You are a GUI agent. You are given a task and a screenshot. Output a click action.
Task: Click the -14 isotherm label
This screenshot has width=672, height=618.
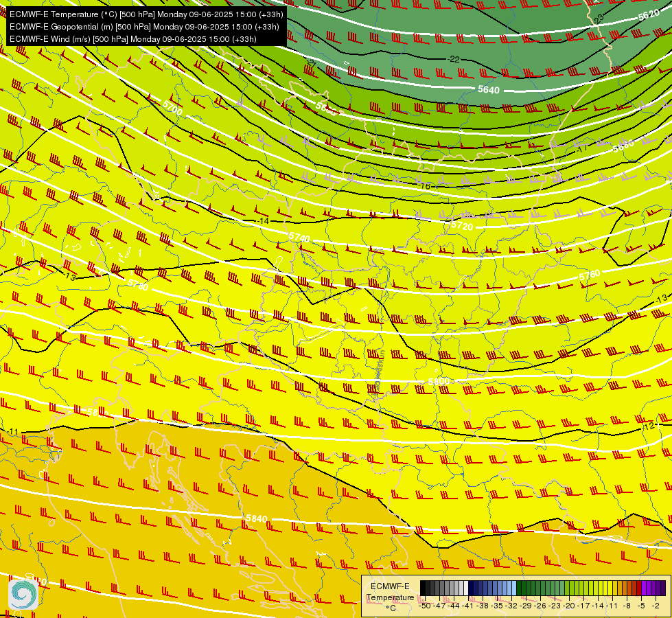coord(263,221)
